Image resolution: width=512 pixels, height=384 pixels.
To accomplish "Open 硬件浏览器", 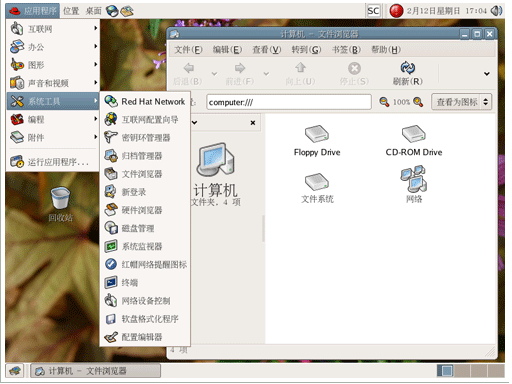I will pyautogui.click(x=145, y=210).
